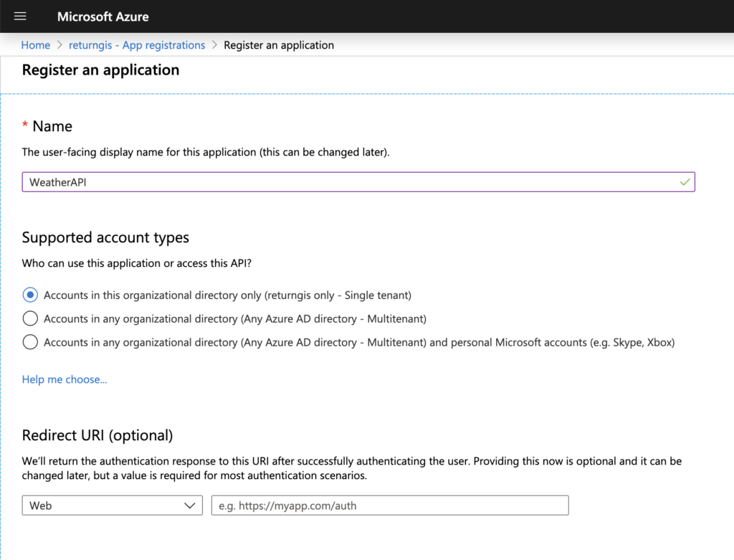Click the user-facing display name description text
The image size is (734, 560).
(x=206, y=152)
